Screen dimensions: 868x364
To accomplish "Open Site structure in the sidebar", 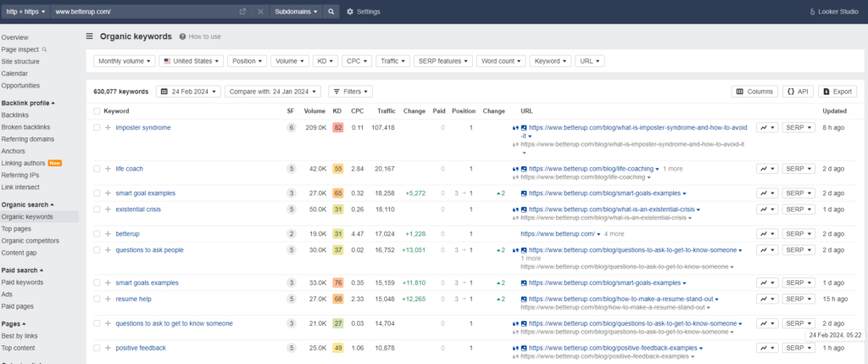I will click(20, 61).
